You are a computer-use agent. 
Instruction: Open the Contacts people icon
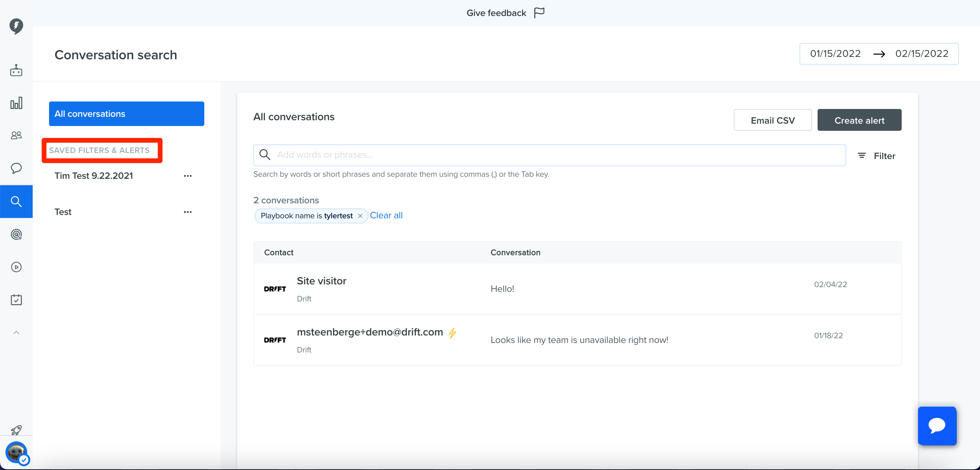pos(16,135)
